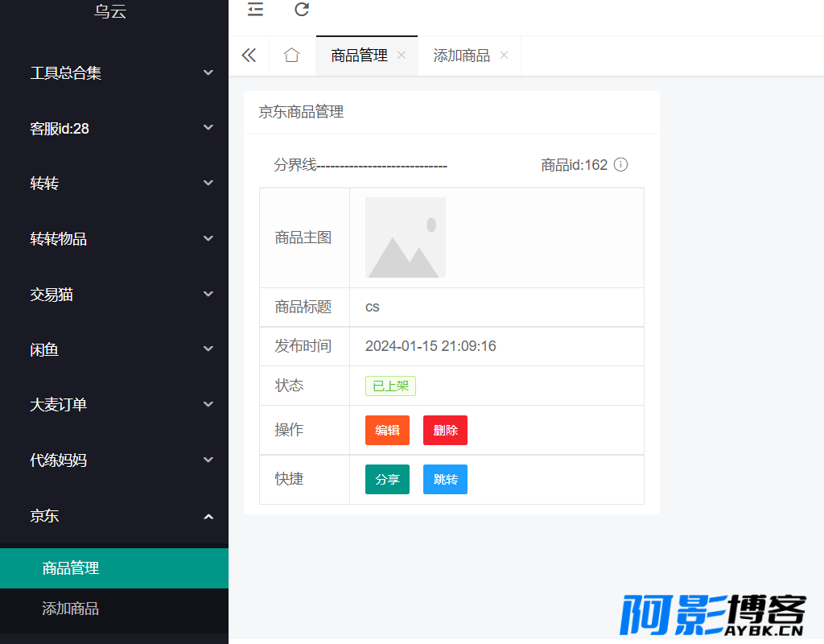Open the product main image placeholder

pos(406,237)
